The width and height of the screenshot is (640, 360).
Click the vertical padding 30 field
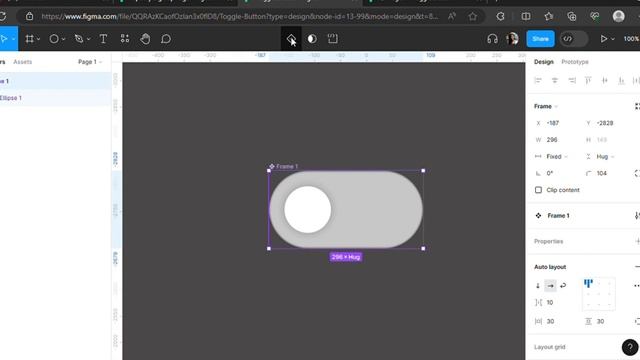pos(607,321)
